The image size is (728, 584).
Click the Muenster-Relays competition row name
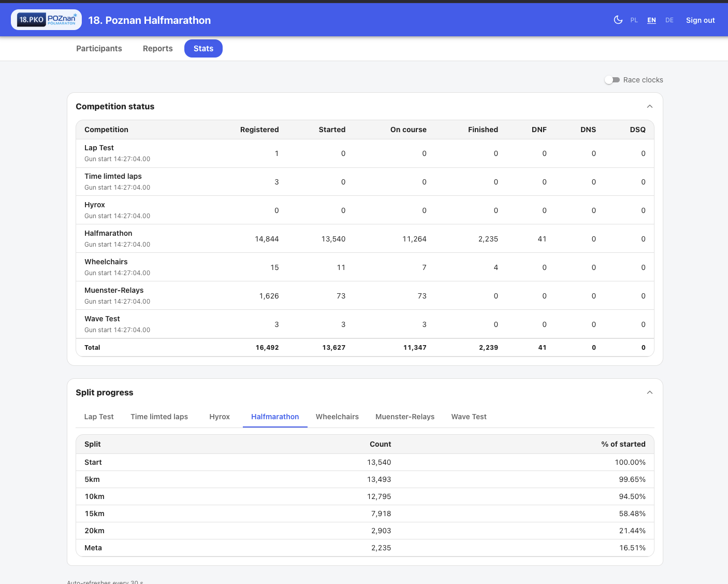(x=114, y=290)
